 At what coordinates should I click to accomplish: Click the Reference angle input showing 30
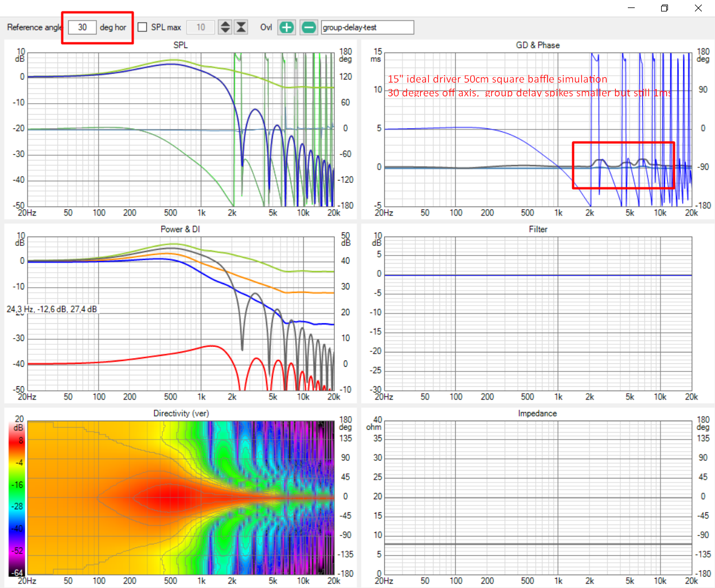point(83,28)
